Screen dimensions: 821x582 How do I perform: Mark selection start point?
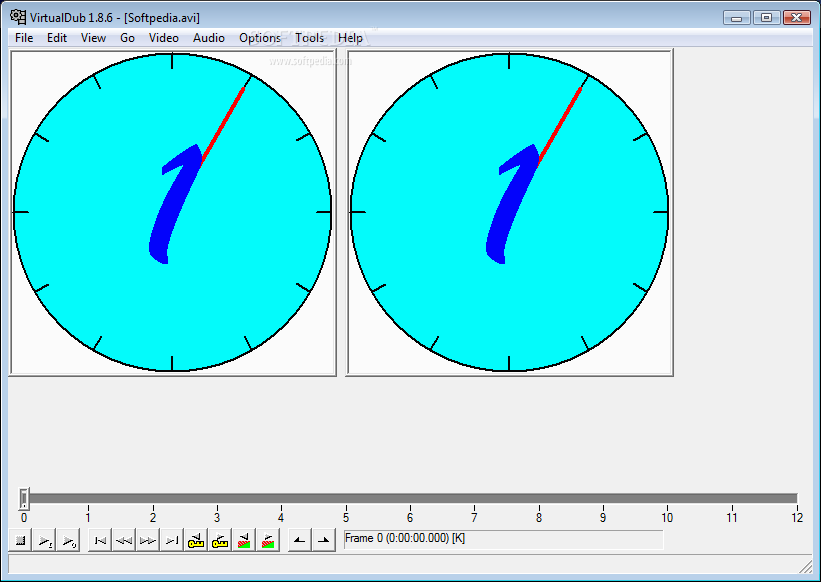(x=299, y=541)
